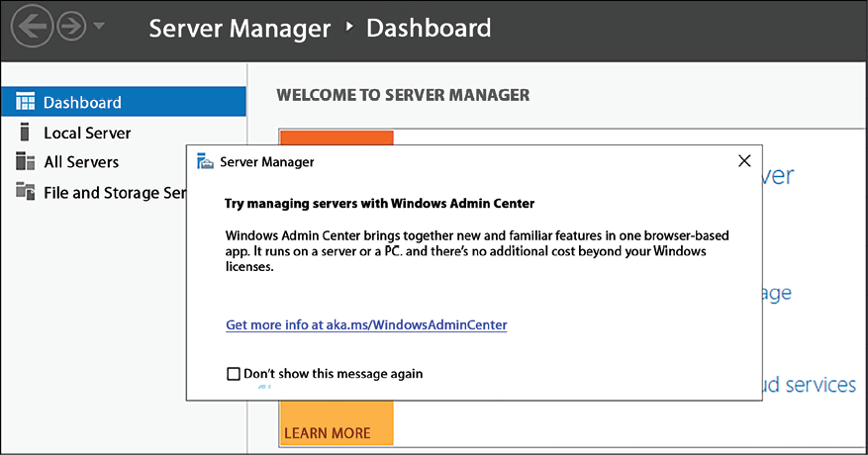The image size is (868, 455).
Task: Click the Server Manager dialog title icon
Action: click(205, 161)
